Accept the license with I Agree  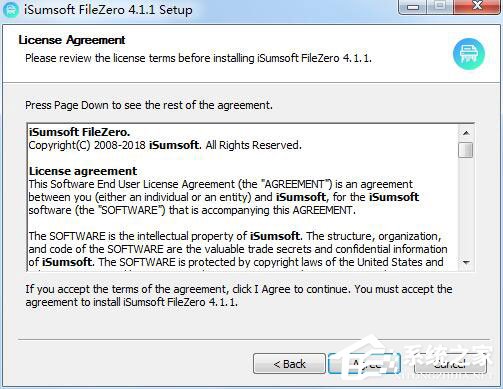[x=365, y=364]
